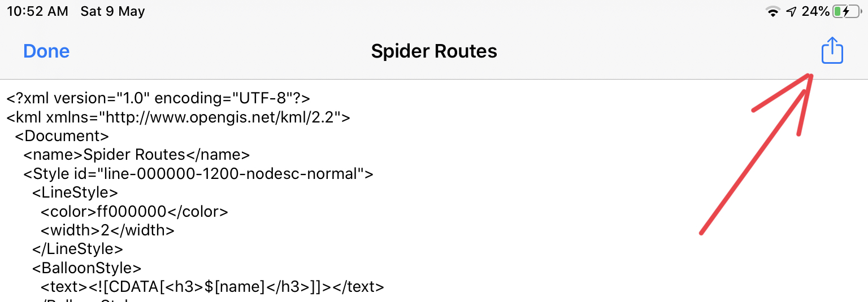
Task: Tap the Done button
Action: pyautogui.click(x=46, y=51)
